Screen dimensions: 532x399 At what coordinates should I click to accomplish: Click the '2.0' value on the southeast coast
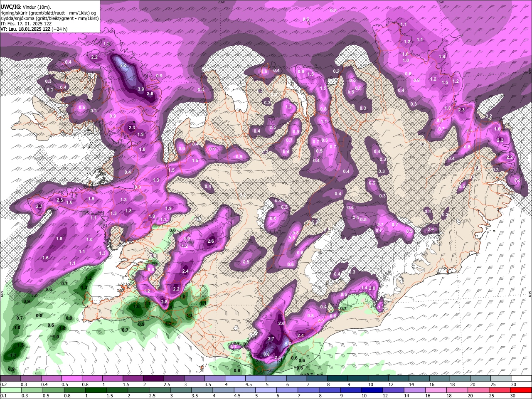[372, 288]
